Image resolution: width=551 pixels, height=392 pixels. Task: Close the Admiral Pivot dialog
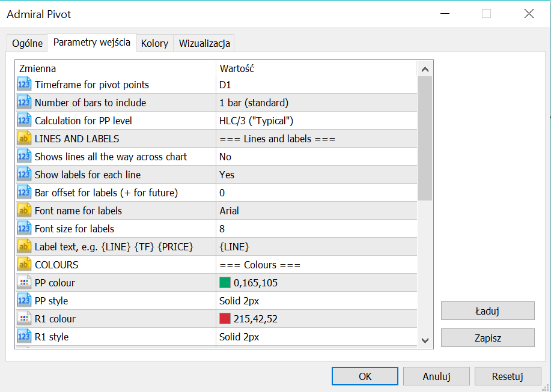point(529,14)
